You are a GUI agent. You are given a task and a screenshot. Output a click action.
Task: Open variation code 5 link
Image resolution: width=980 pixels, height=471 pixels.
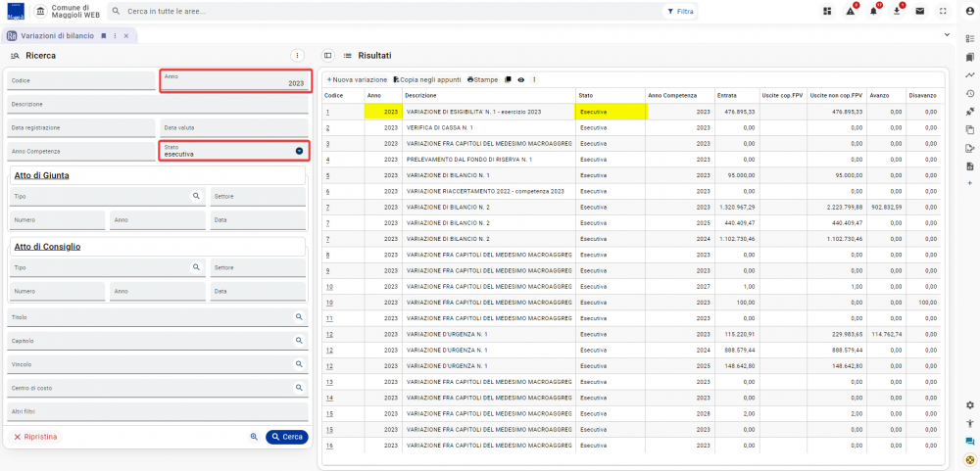[x=328, y=175]
